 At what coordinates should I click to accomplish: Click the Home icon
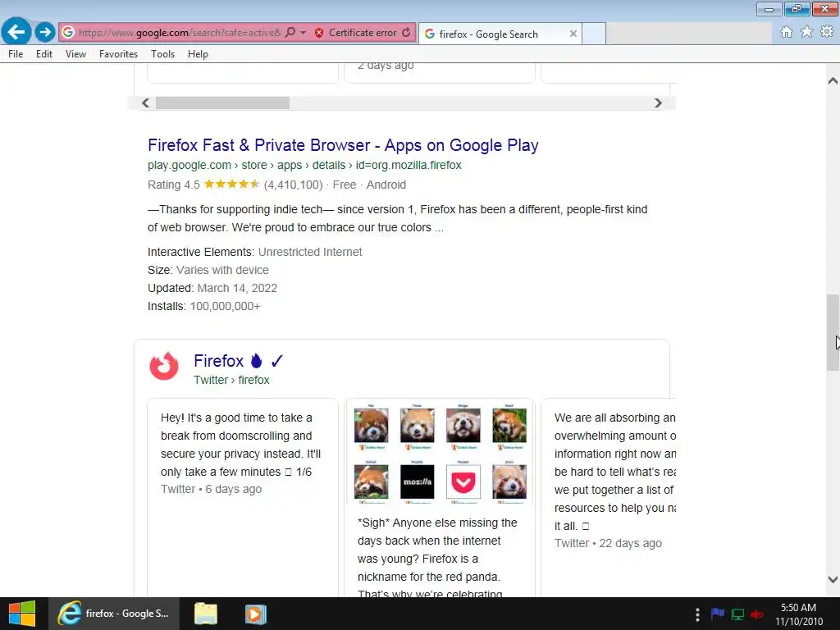click(x=786, y=32)
